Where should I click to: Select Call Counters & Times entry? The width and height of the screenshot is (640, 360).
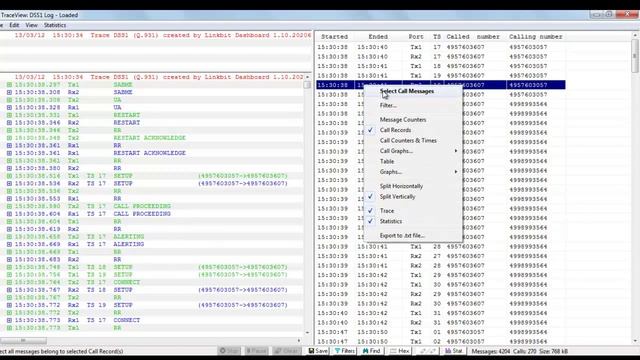[408, 140]
